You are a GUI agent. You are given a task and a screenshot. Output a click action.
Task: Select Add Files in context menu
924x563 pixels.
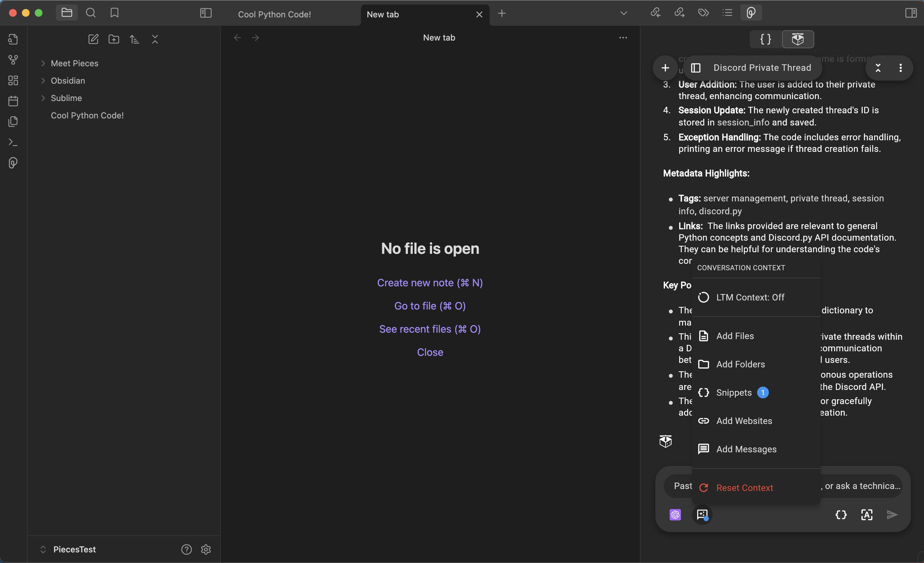coord(756,336)
